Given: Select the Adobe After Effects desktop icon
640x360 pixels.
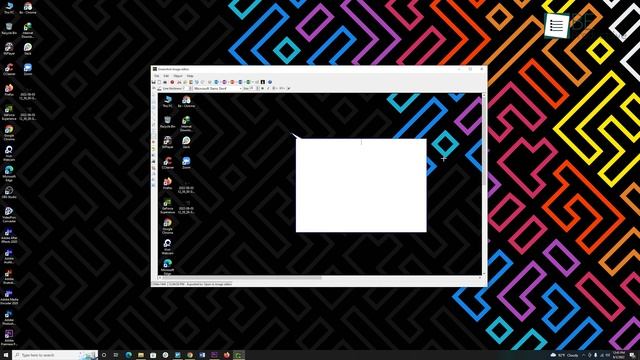Looking at the screenshot, I should (x=9, y=236).
